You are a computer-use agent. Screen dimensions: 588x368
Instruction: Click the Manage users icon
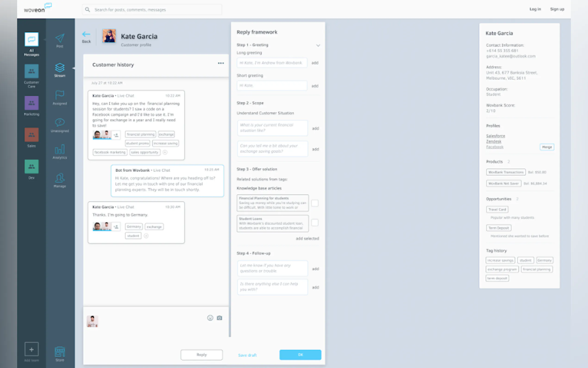pos(59,178)
